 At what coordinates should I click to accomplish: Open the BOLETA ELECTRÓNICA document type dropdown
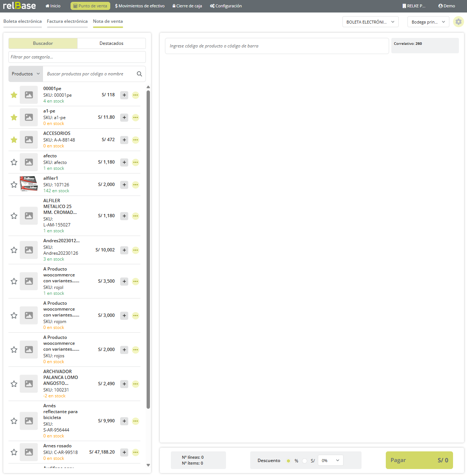coord(370,22)
